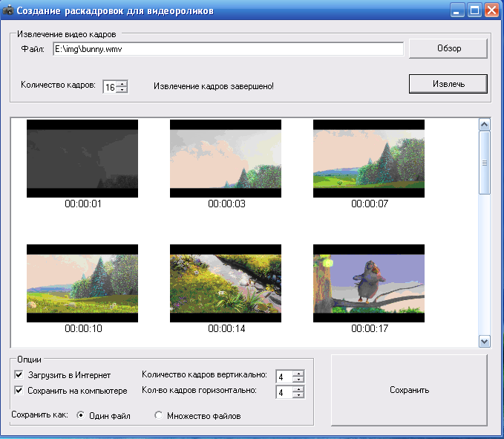504x439 pixels.
Task: Click the Извлечение кадров завершено! status text
Action: tap(214, 86)
